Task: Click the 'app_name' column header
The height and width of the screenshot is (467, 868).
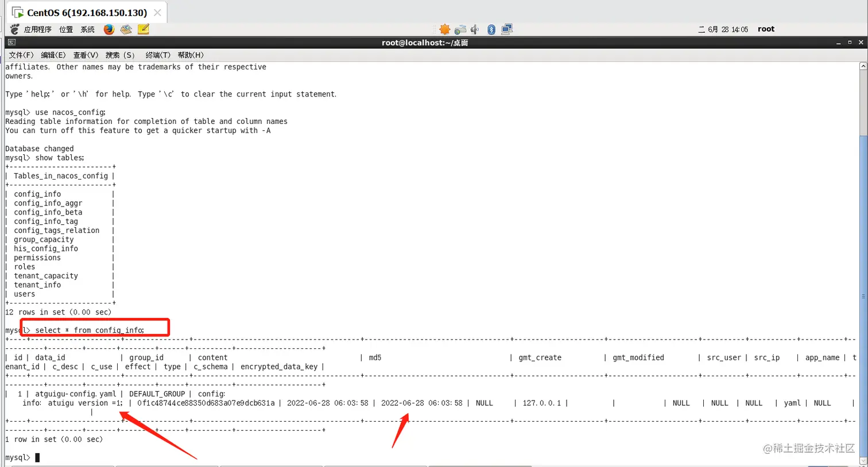Action: [x=822, y=358]
